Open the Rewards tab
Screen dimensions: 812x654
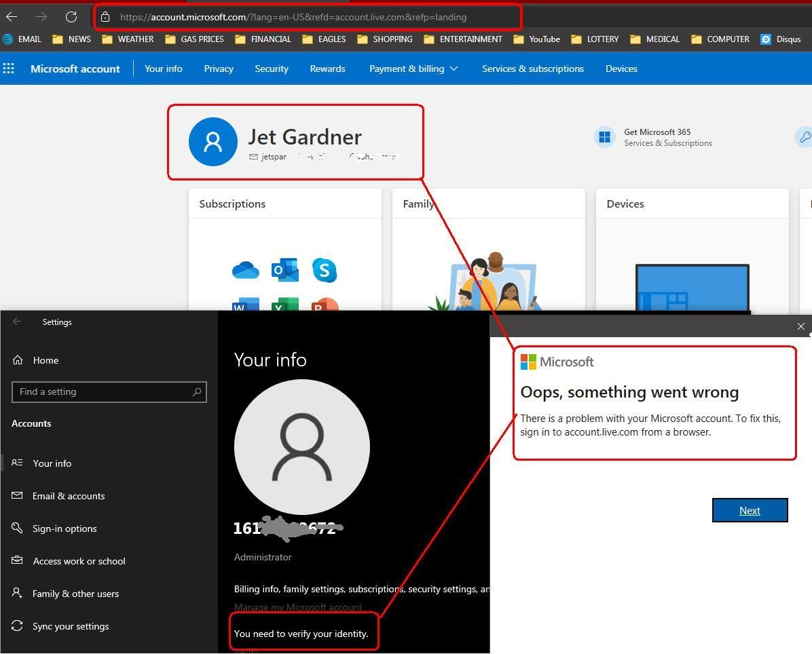[327, 69]
